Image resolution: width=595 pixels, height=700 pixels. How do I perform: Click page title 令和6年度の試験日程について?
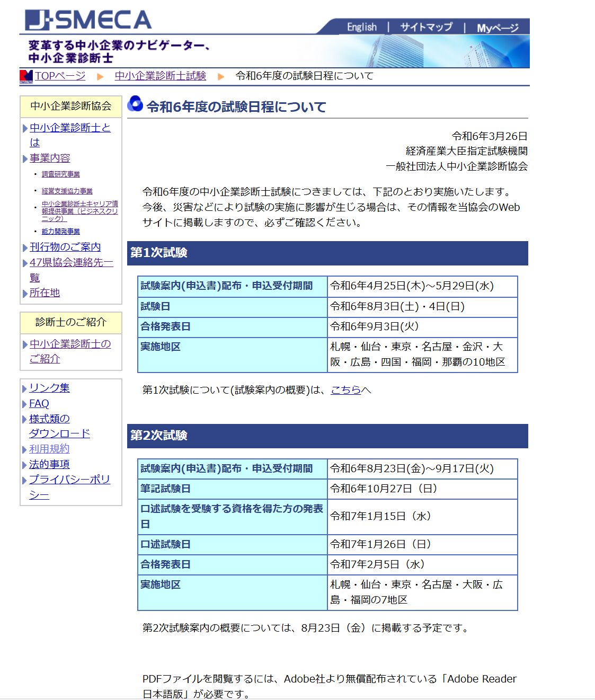click(x=236, y=107)
